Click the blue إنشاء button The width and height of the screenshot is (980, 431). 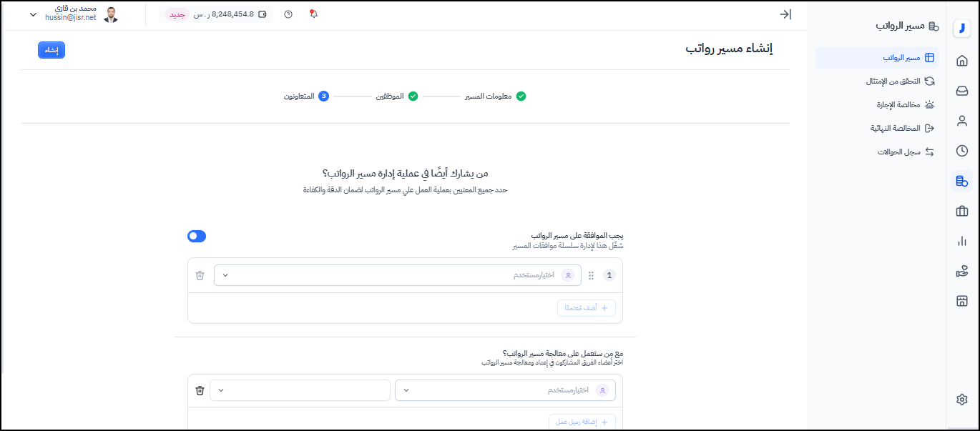pos(52,50)
